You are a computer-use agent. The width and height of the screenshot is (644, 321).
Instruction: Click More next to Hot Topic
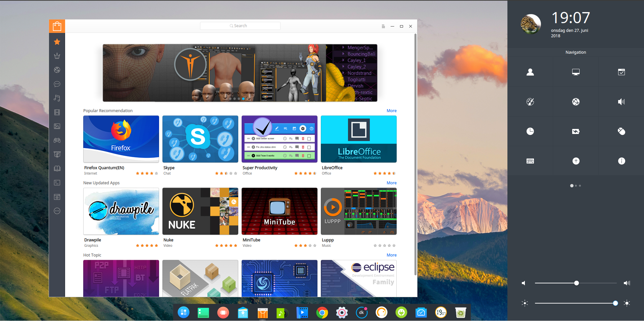click(x=392, y=255)
